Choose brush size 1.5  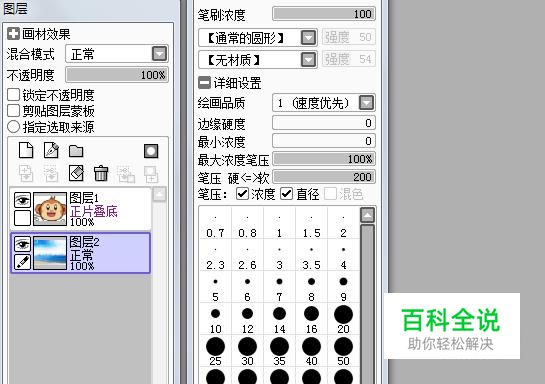pos(311,223)
